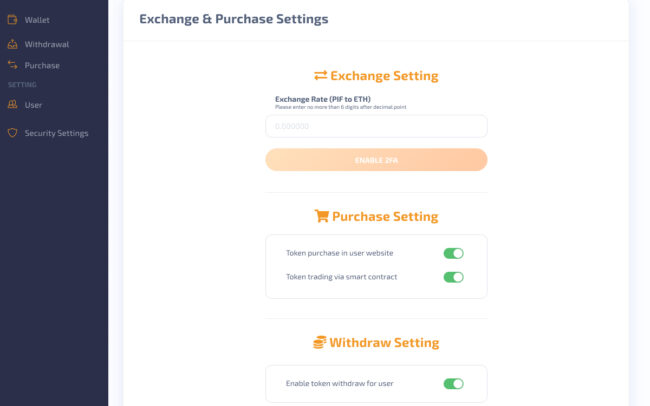The width and height of the screenshot is (650, 406).
Task: Navigate to Security Settings
Action: click(56, 133)
